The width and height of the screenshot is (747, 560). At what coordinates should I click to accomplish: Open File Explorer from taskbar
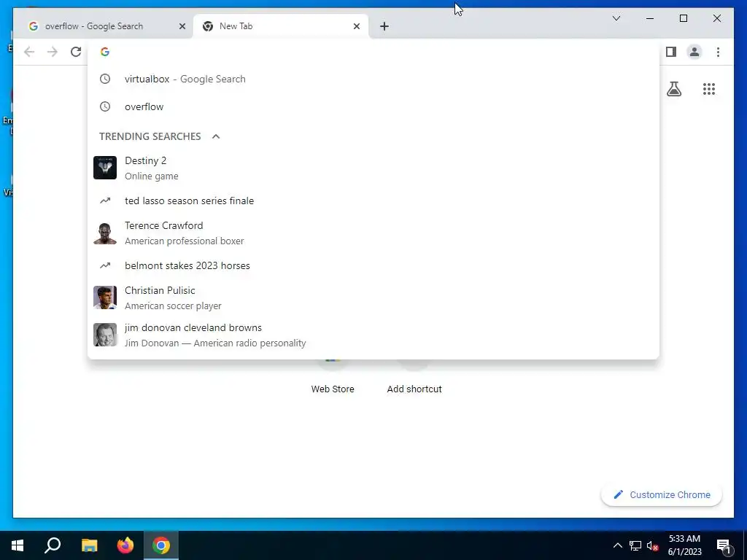89,545
